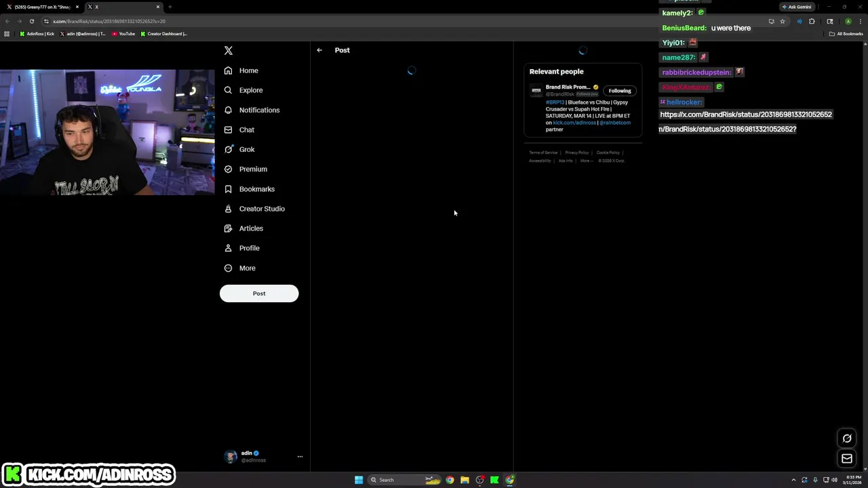Open File Explorer from the taskbar
This screenshot has height=488, width=868.
pos(465,480)
